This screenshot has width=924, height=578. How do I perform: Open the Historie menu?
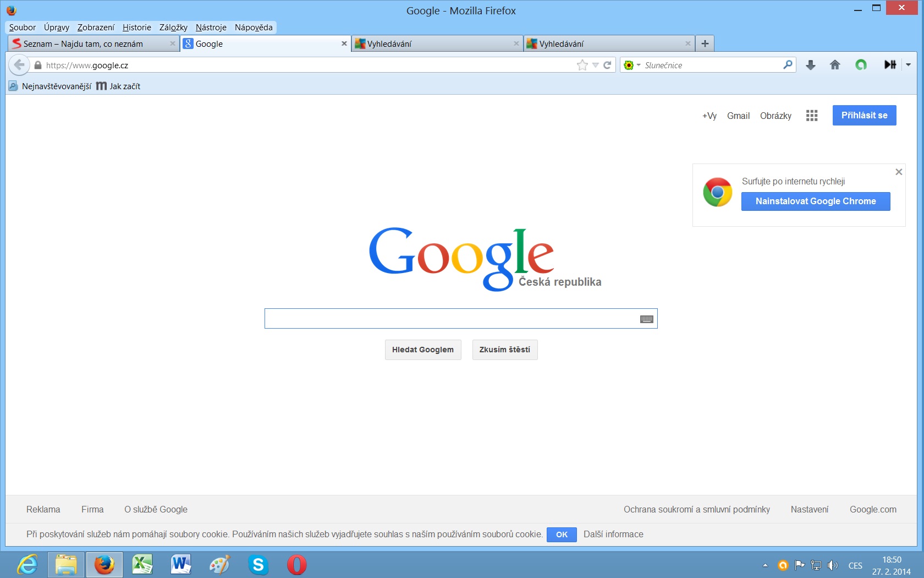coord(137,28)
